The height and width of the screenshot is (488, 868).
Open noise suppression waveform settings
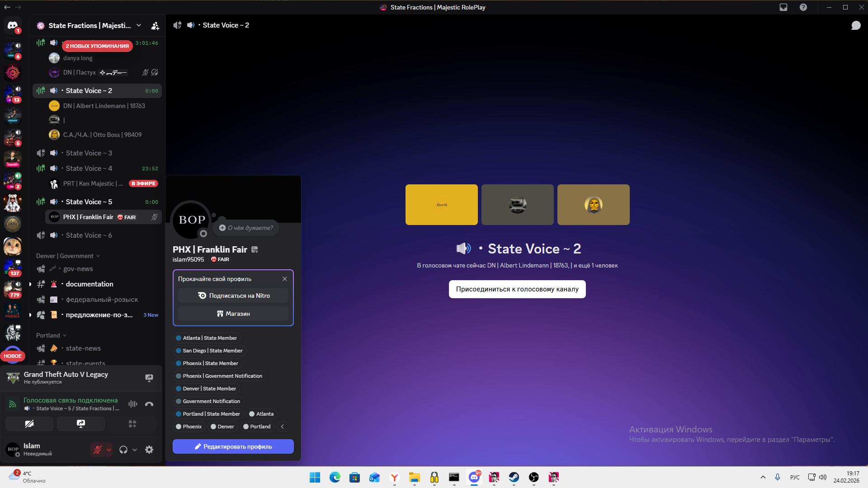point(132,404)
